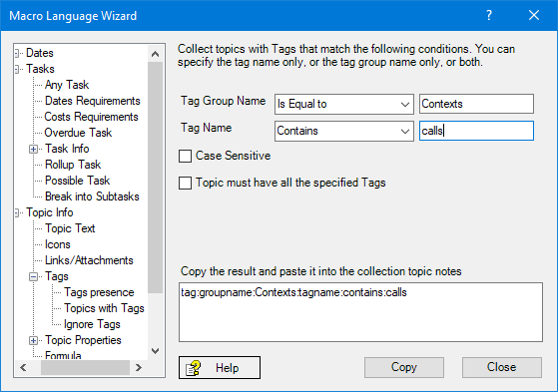Select Overdue Task in the tree
Viewport: 558px width, 392px height.
pos(78,133)
